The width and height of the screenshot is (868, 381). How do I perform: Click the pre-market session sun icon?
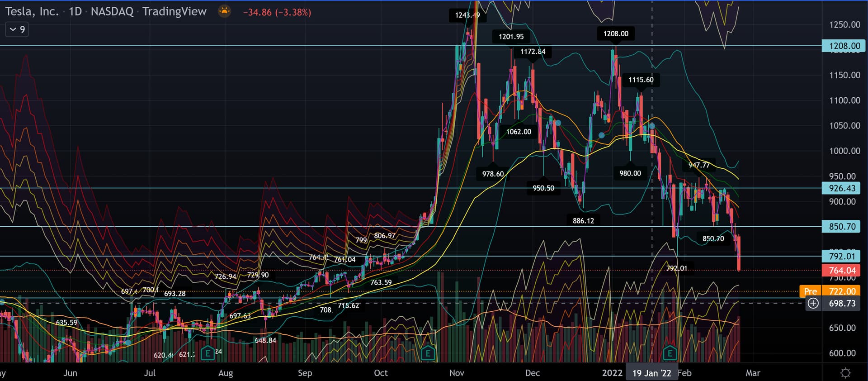click(x=224, y=11)
